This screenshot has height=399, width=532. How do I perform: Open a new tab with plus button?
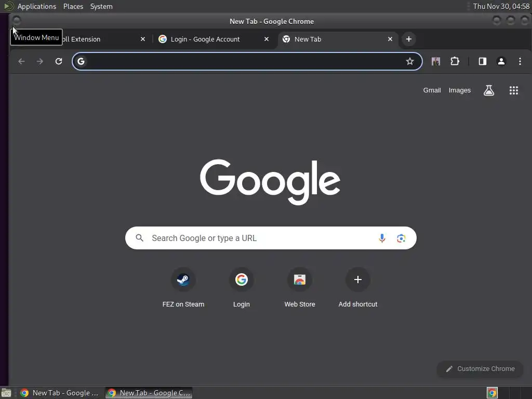(409, 39)
